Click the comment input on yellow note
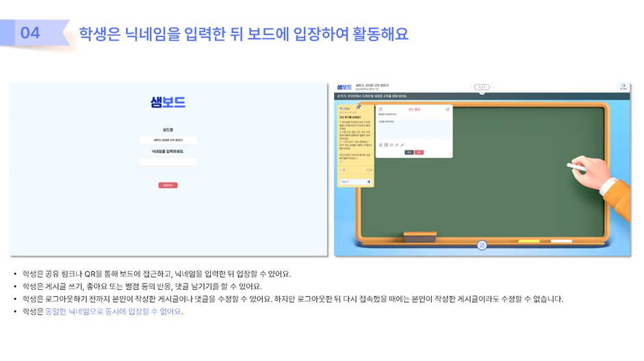Viewport: 644px width, 361px height. tap(356, 182)
